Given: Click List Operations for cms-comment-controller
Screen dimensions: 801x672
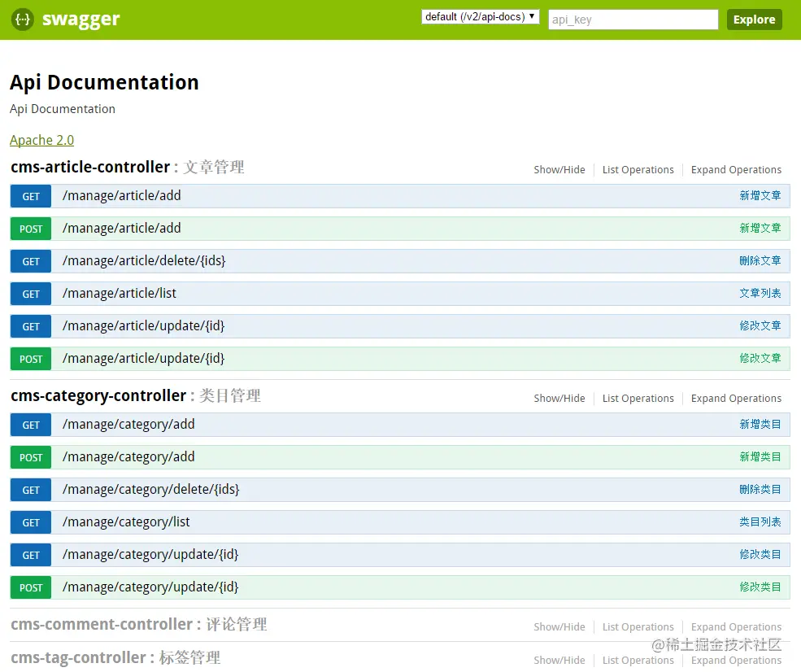Looking at the screenshot, I should pyautogui.click(x=638, y=627).
